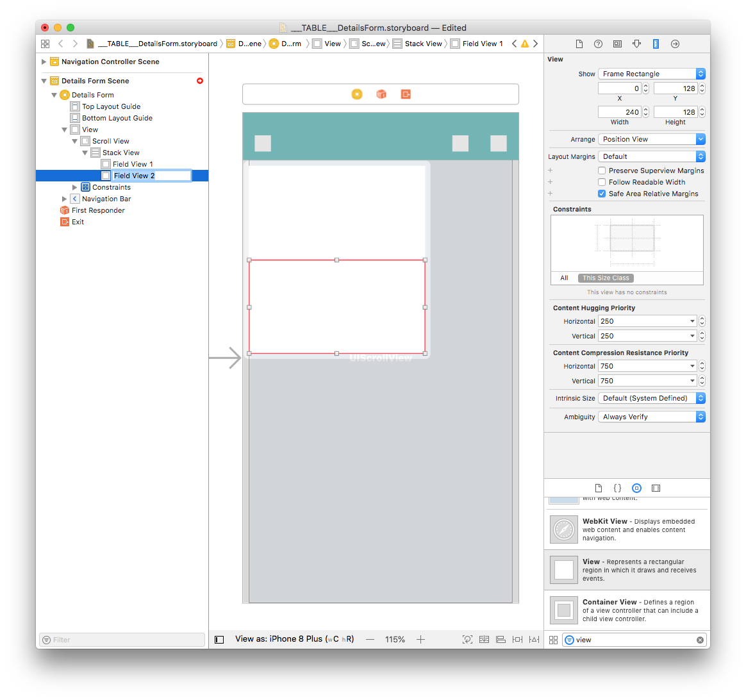The height and width of the screenshot is (700, 746).
Task: Go back in navigation history
Action: click(x=60, y=44)
